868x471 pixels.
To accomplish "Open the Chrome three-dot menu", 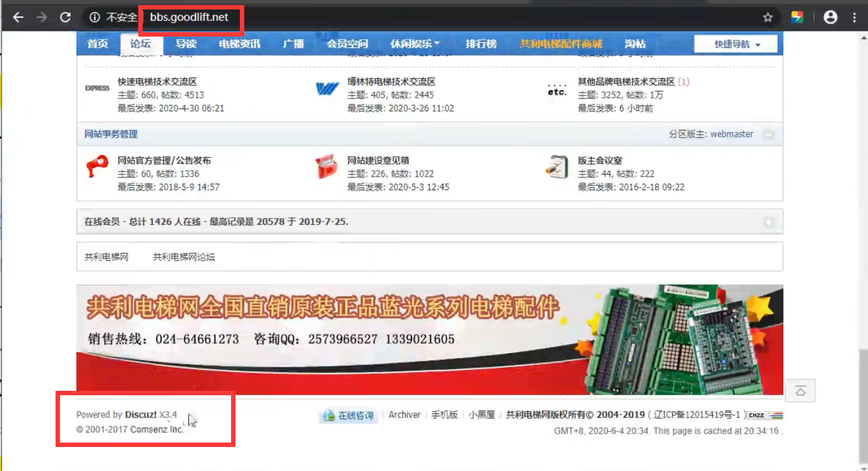I will pyautogui.click(x=855, y=18).
